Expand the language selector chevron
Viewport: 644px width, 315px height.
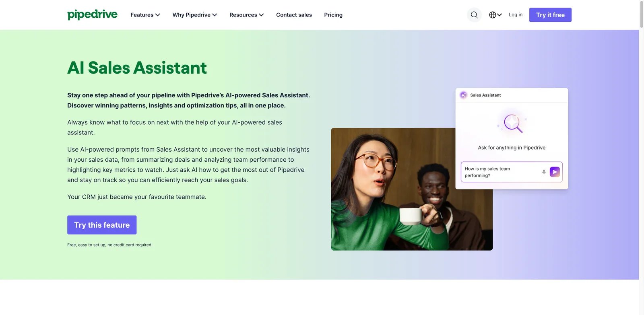click(x=500, y=15)
